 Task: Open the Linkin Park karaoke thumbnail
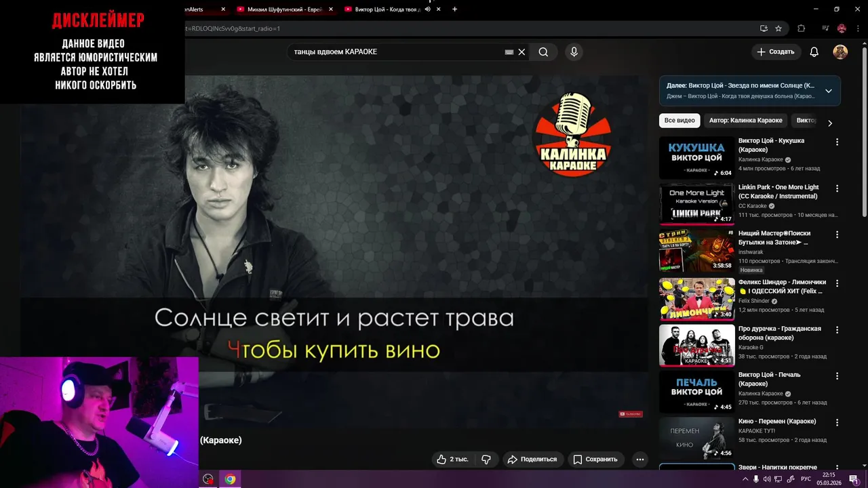click(x=697, y=205)
